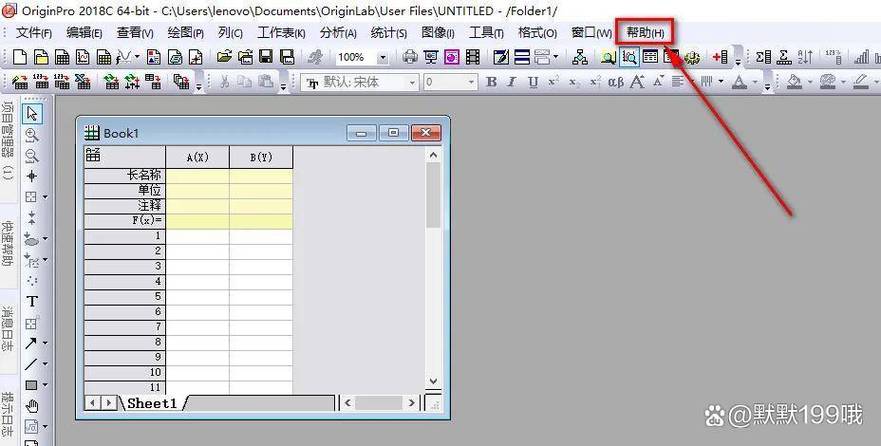The height and width of the screenshot is (446, 881).
Task: Open the 统计 menu
Action: 388,33
